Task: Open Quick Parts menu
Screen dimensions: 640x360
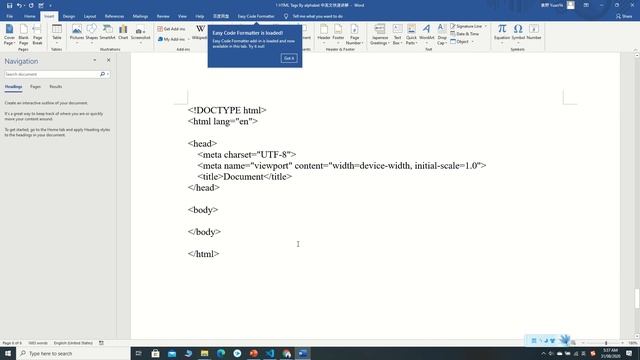Action: click(411, 34)
